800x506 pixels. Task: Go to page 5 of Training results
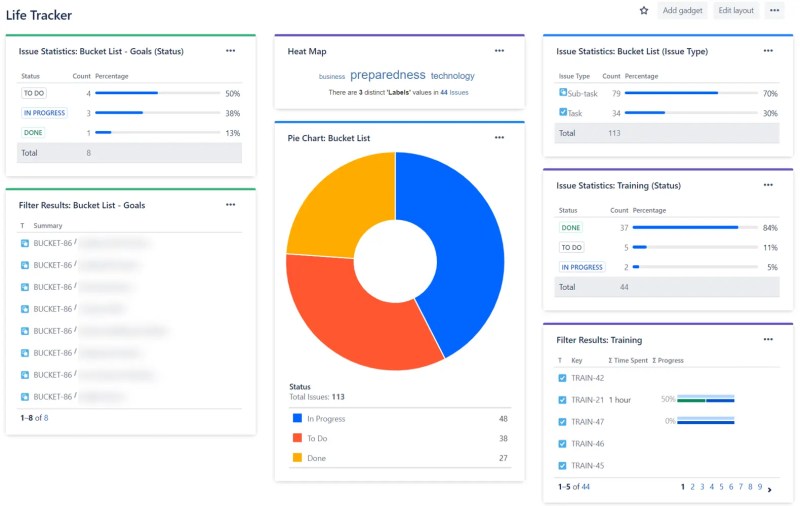point(721,487)
